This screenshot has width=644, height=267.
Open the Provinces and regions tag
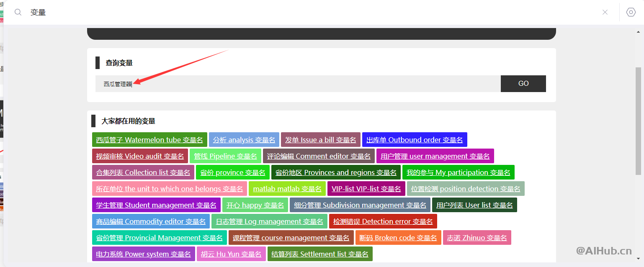click(336, 172)
